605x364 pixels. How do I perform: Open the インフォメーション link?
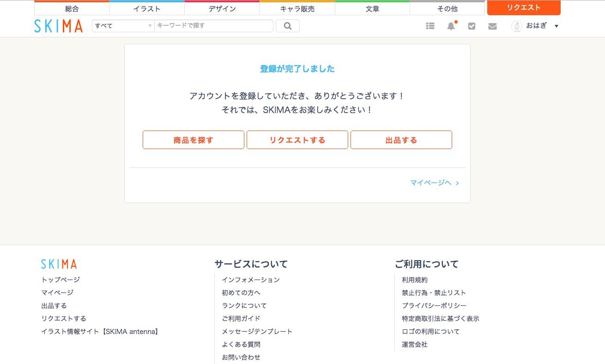(251, 280)
